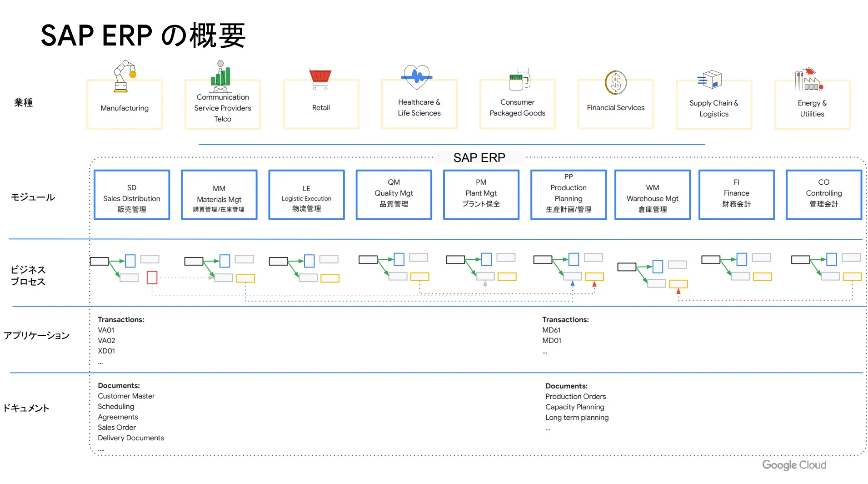Click the Sales Order document entry
This screenshot has height=484, width=868.
(117, 427)
